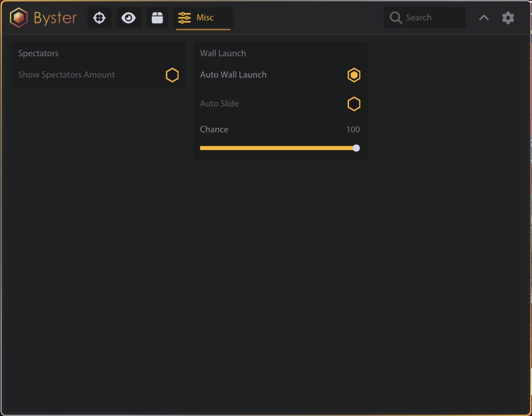
Task: Open the eye visuals tab
Action: [128, 18]
